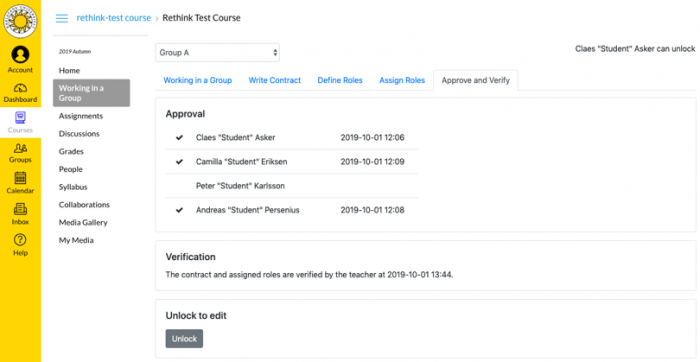Open the Inbox icon

[20, 209]
